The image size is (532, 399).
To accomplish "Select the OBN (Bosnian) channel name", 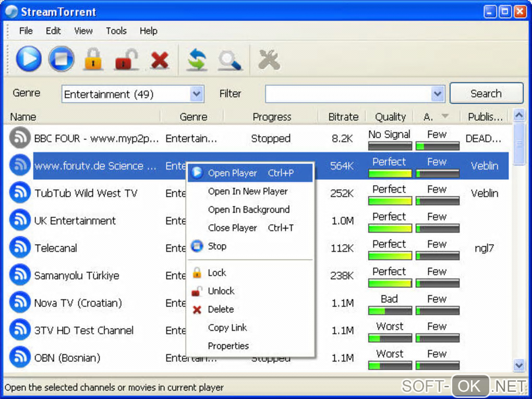I will 67,358.
